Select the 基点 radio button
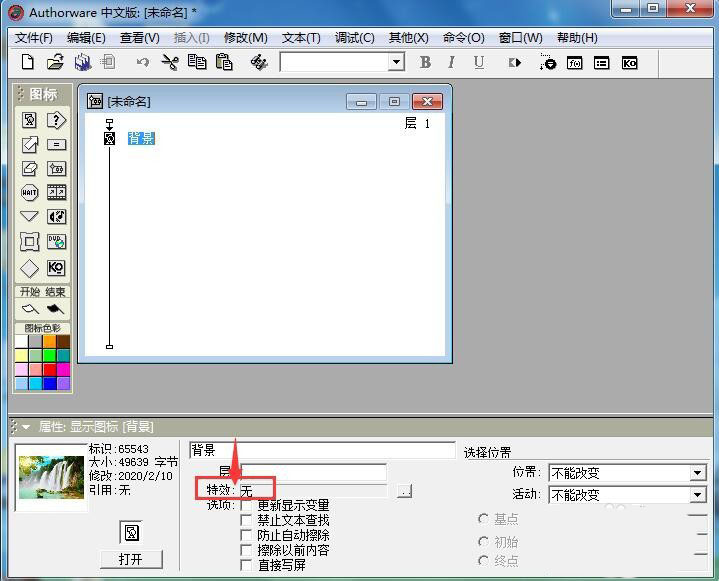 tap(483, 519)
